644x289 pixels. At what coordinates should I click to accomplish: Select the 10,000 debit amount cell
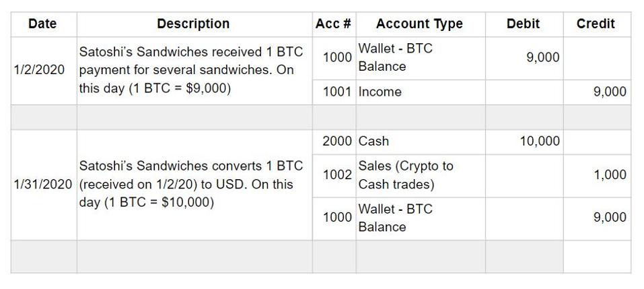(539, 141)
